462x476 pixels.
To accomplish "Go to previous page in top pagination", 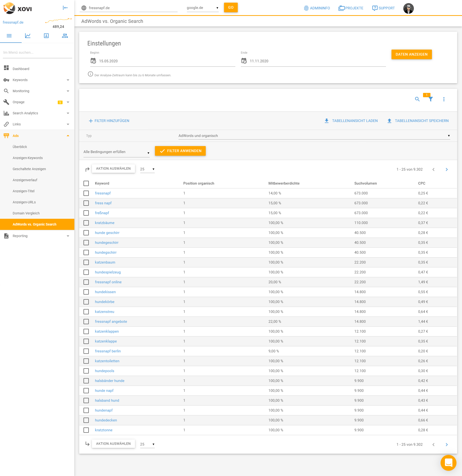I will tap(433, 169).
